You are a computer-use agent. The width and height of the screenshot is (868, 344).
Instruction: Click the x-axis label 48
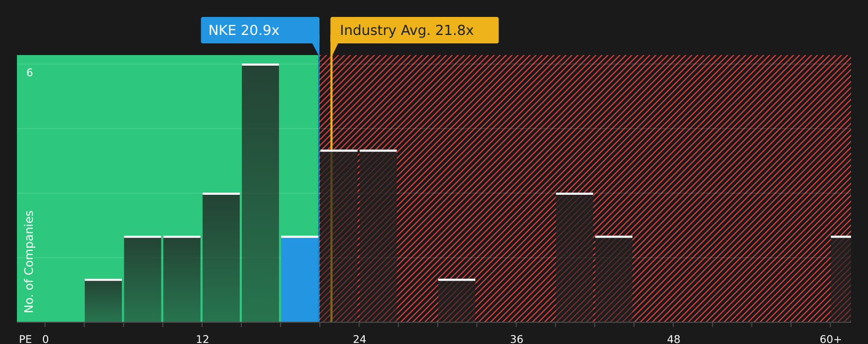pyautogui.click(x=674, y=339)
